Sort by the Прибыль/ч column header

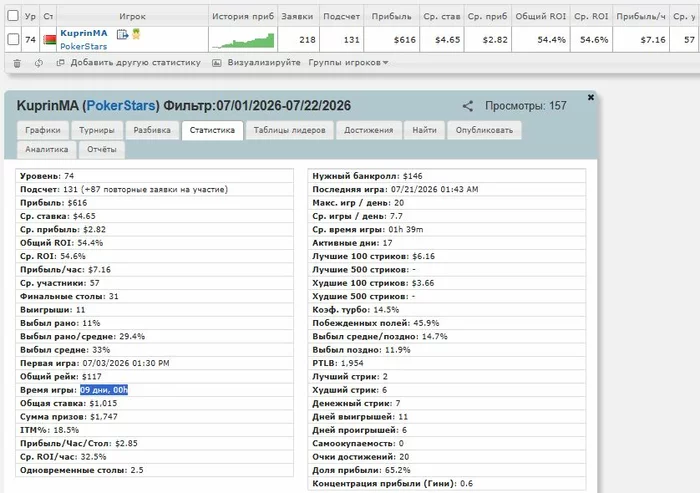click(x=641, y=16)
